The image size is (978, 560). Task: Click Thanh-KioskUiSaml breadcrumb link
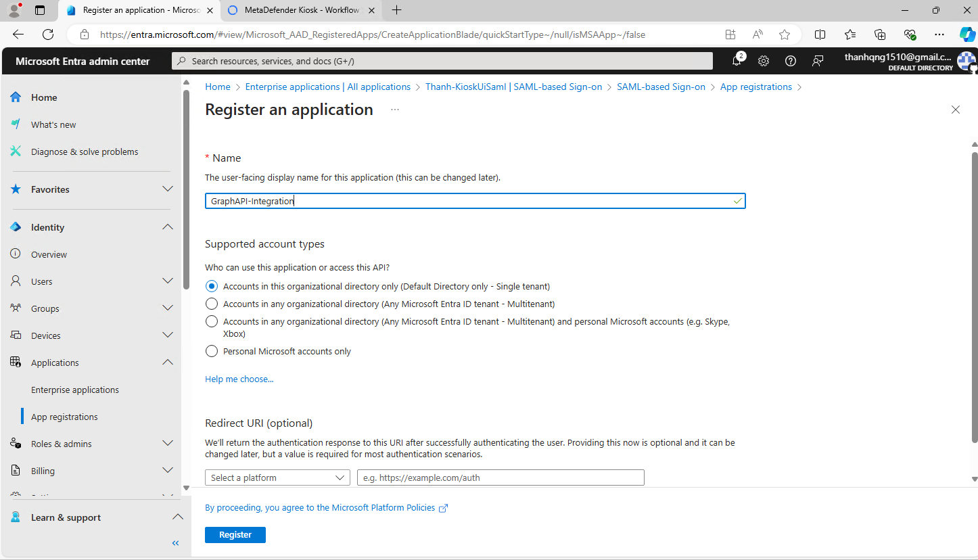pos(513,87)
